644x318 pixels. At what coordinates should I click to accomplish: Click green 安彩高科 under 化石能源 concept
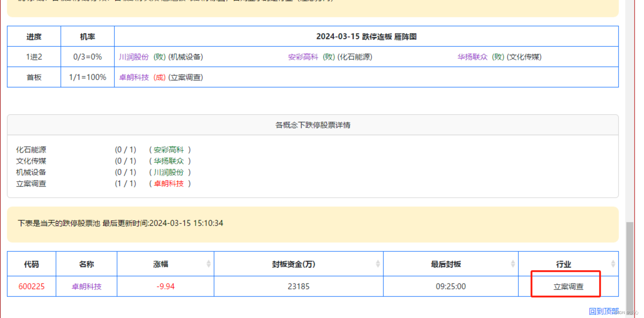169,150
